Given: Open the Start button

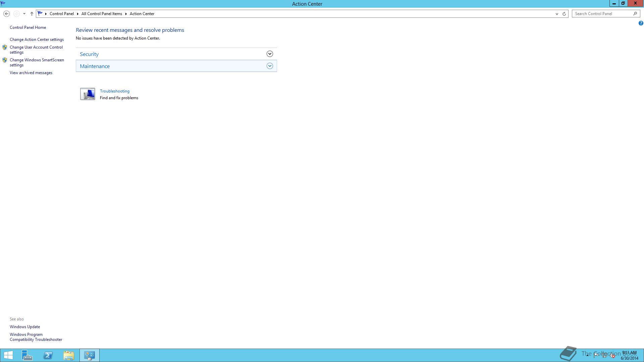Looking at the screenshot, I should coord(8,355).
